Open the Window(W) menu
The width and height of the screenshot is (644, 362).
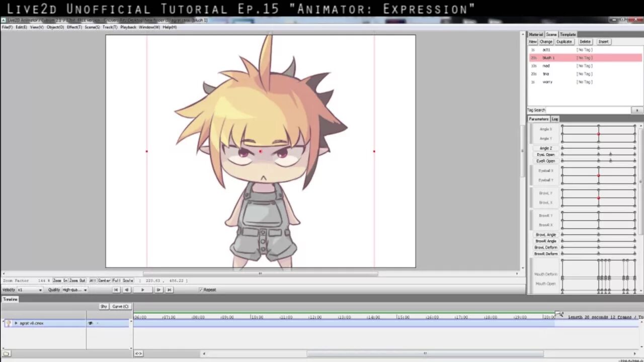[x=149, y=27]
